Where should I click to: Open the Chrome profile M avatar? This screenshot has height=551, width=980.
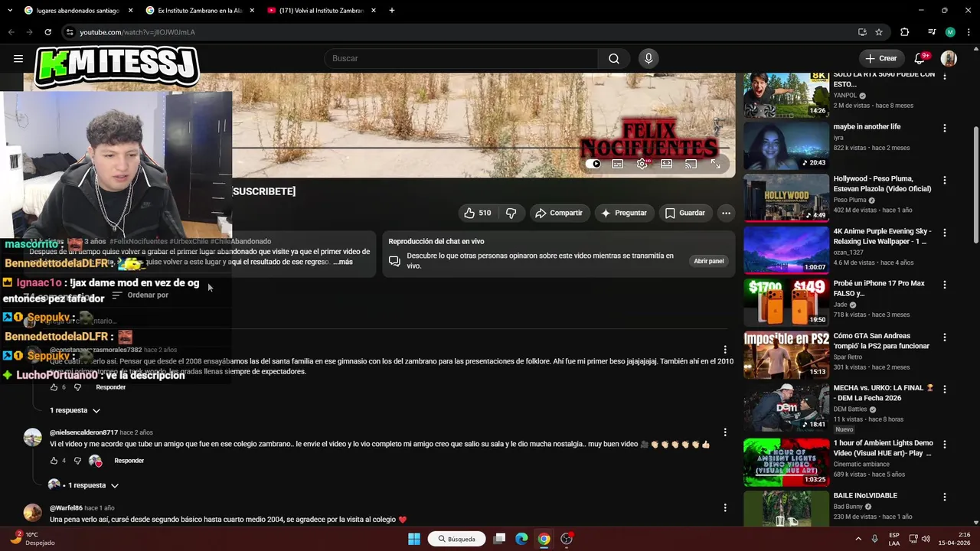click(950, 32)
